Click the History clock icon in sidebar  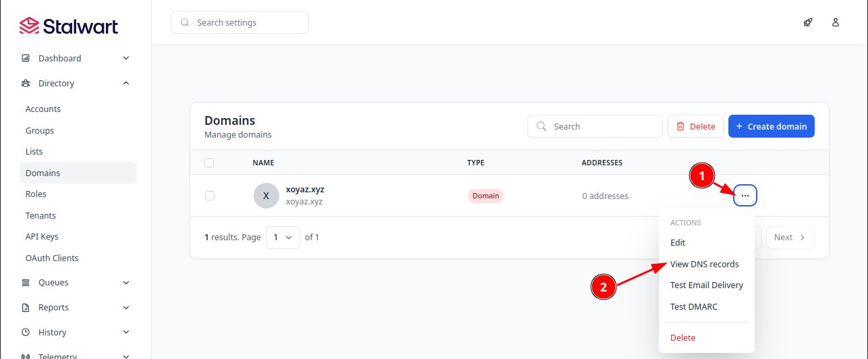pyautogui.click(x=26, y=333)
